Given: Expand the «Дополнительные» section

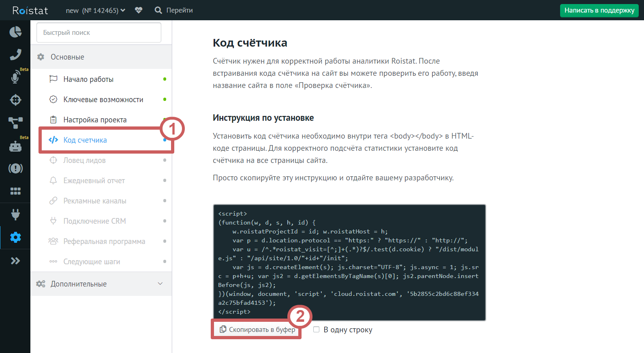Looking at the screenshot, I should point(101,284).
